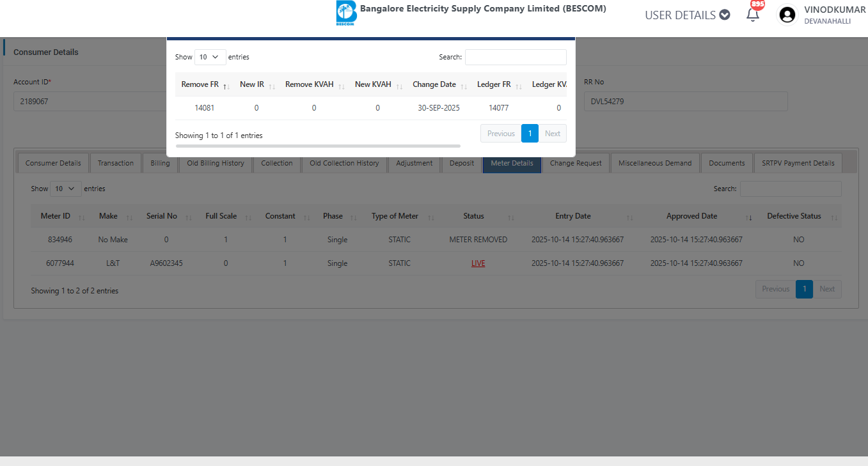Sort popup table by Change Date
This screenshot has height=466, width=868.
coord(463,86)
